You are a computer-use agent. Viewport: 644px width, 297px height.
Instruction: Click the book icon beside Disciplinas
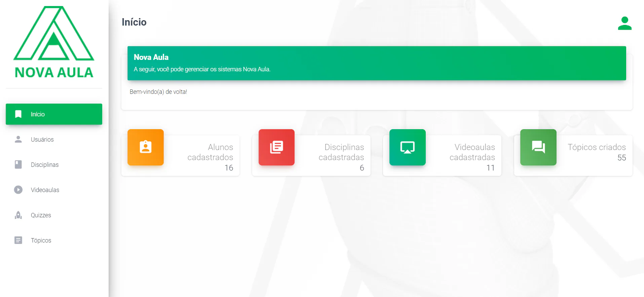coord(18,164)
